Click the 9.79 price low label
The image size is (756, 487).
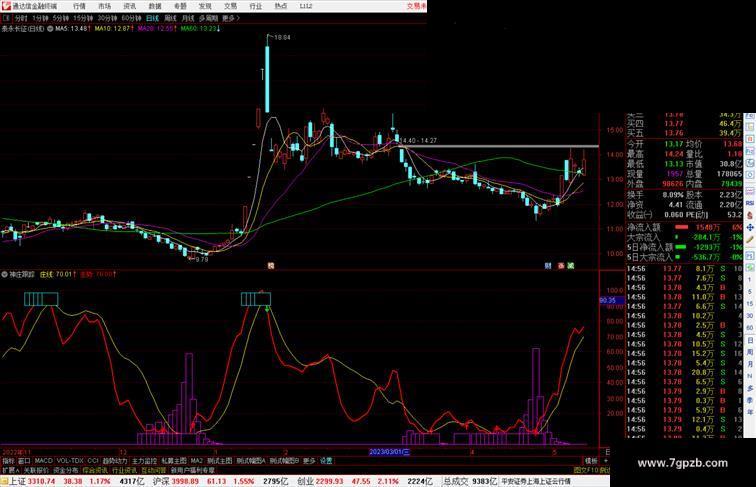(201, 259)
